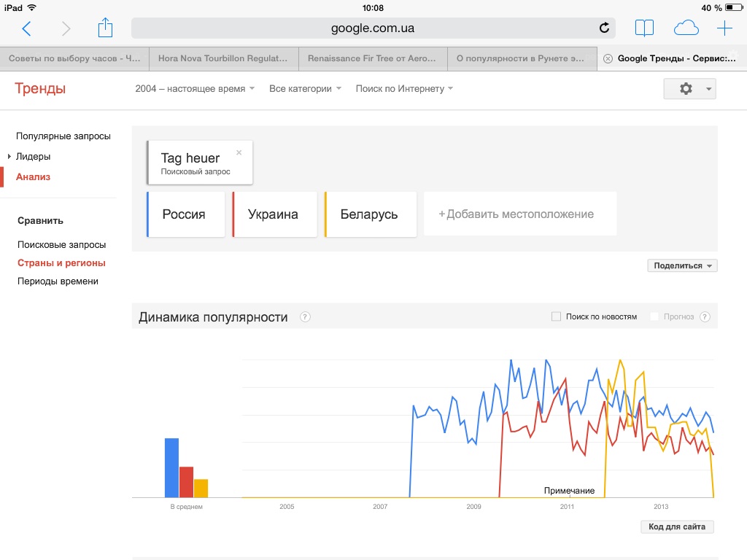The image size is (747, 560).
Task: Add a new tab with plus icon
Action: [724, 28]
